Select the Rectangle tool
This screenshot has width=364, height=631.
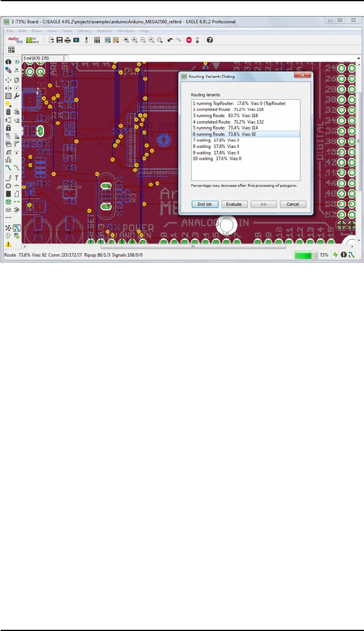point(8,194)
